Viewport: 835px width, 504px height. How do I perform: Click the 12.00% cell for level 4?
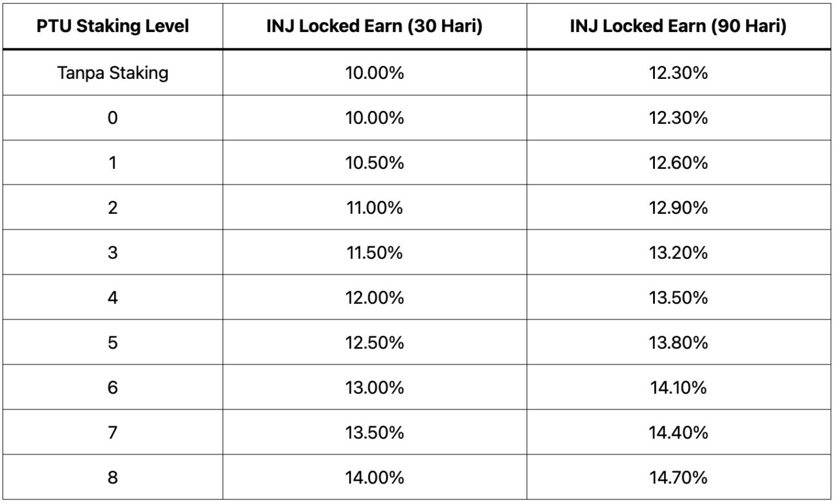[x=374, y=298]
